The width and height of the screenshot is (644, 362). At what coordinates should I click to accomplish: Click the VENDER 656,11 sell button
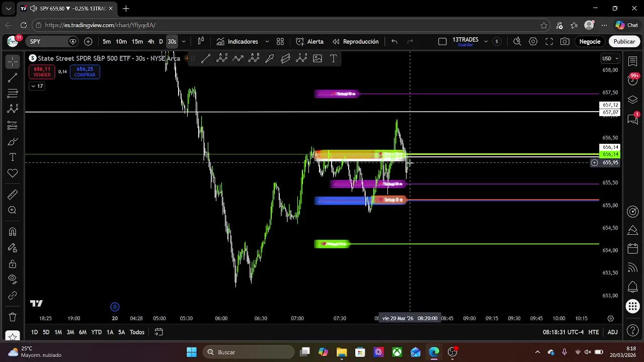point(42,72)
